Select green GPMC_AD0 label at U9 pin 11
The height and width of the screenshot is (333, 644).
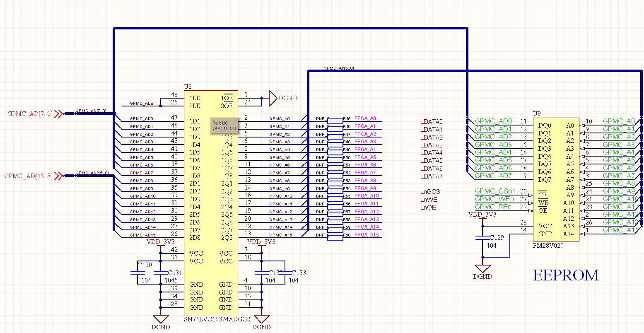(493, 121)
